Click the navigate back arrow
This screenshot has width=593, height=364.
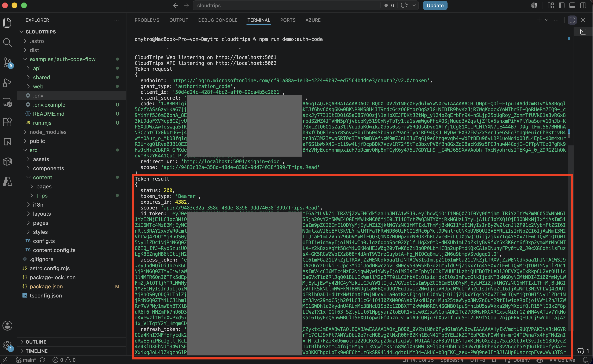coord(176,6)
